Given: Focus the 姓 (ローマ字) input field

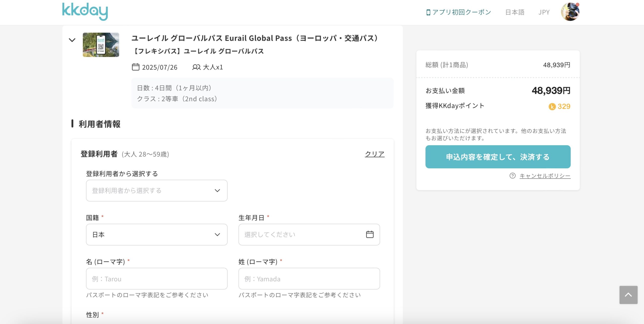Looking at the screenshot, I should 309,278.
